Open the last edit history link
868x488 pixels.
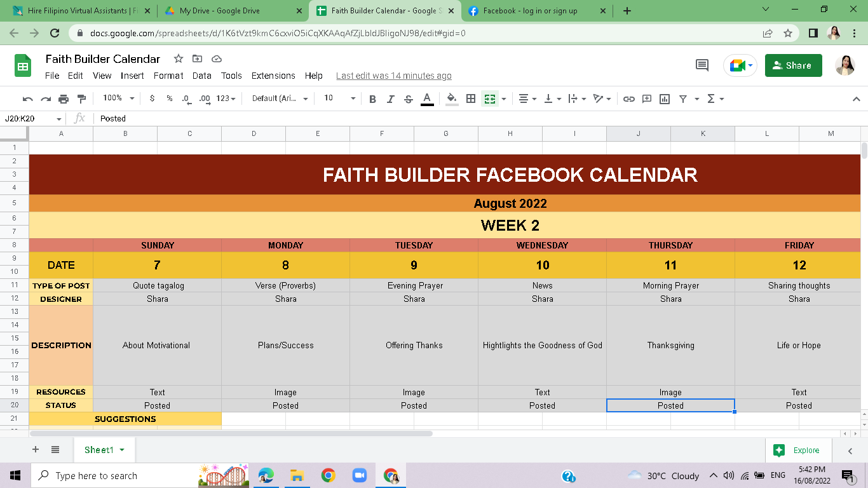pyautogui.click(x=394, y=76)
